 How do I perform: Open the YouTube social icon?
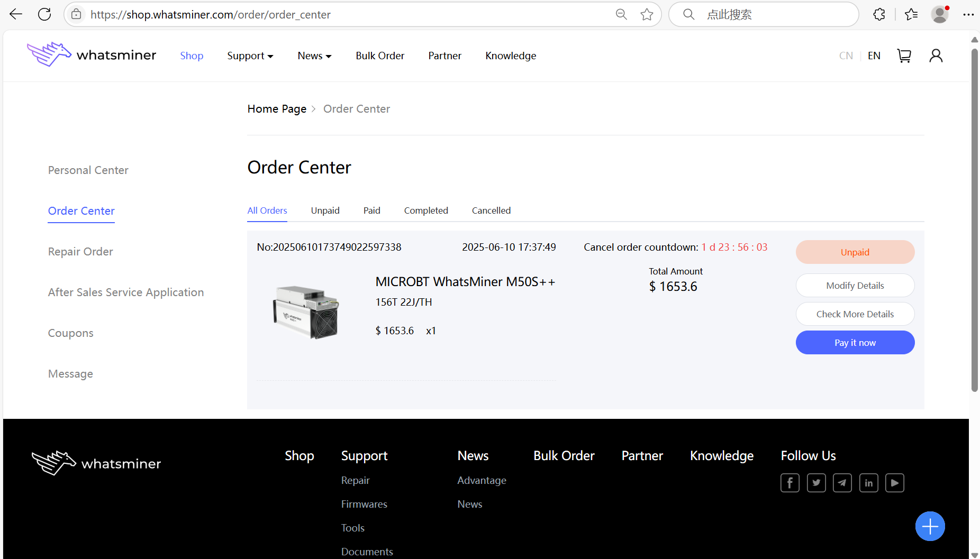pyautogui.click(x=895, y=483)
